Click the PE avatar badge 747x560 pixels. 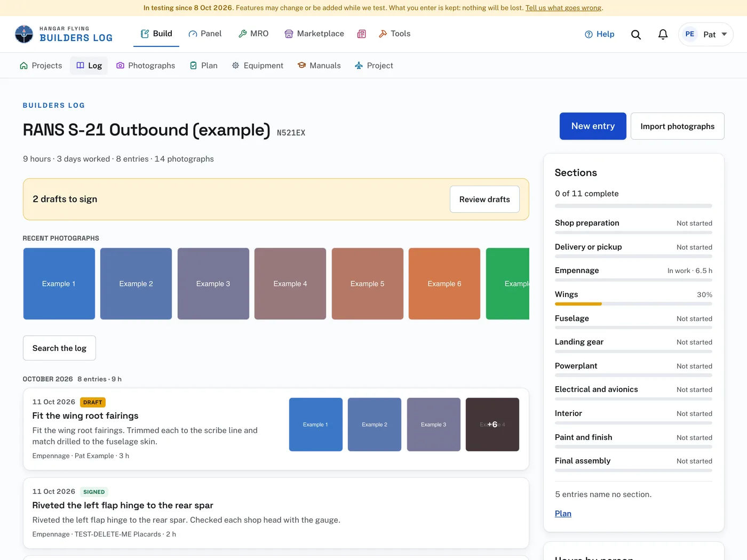click(x=689, y=34)
